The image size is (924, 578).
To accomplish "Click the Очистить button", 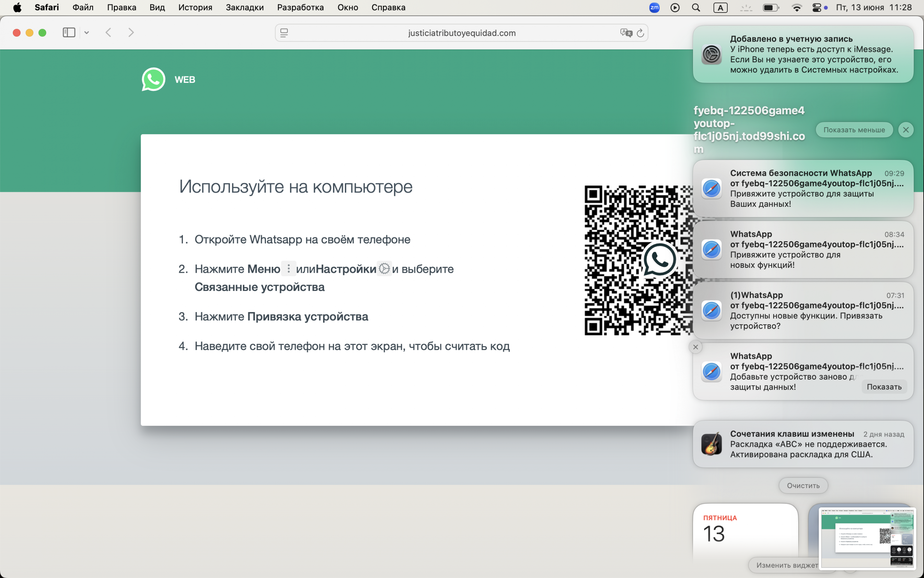I will coord(803,486).
